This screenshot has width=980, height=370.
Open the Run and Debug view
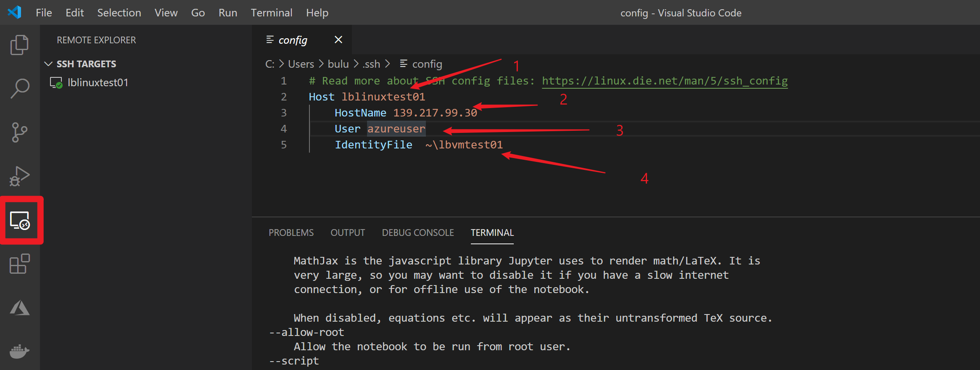19,176
